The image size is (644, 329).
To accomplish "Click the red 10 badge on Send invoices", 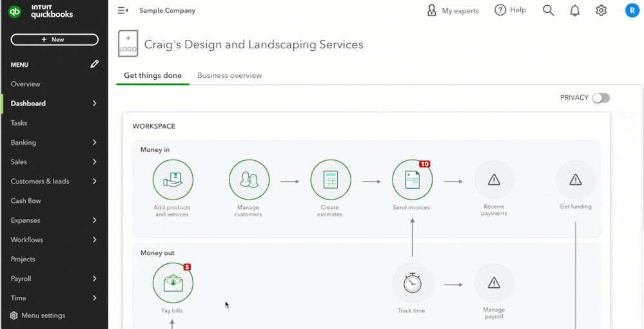I will click(x=424, y=164).
